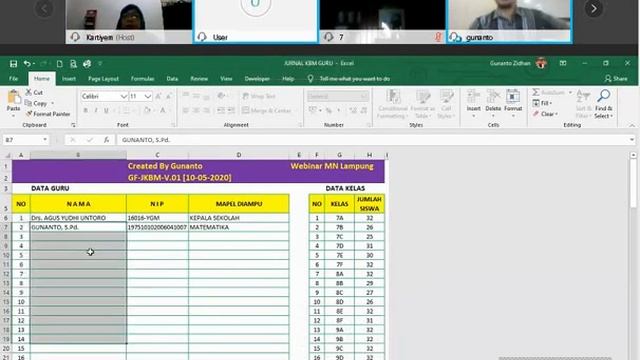Image resolution: width=640 pixels, height=360 pixels.
Task: Expand the formula bar
Action: (x=632, y=140)
